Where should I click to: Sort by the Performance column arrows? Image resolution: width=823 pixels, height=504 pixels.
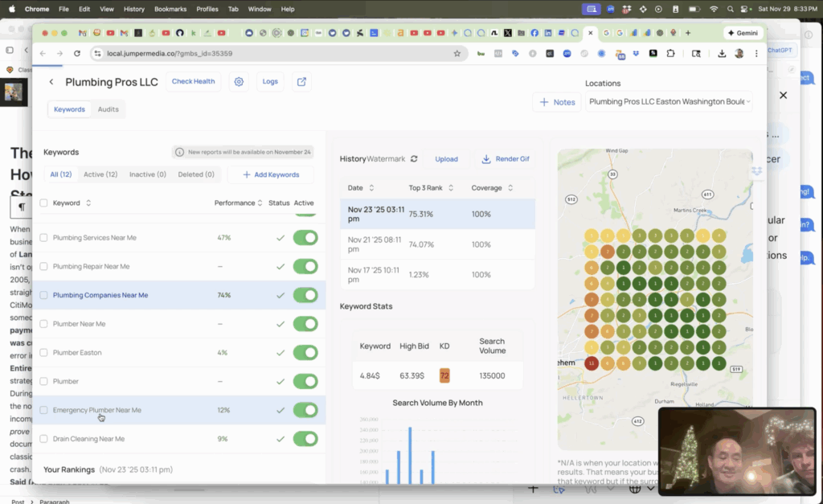click(x=260, y=203)
